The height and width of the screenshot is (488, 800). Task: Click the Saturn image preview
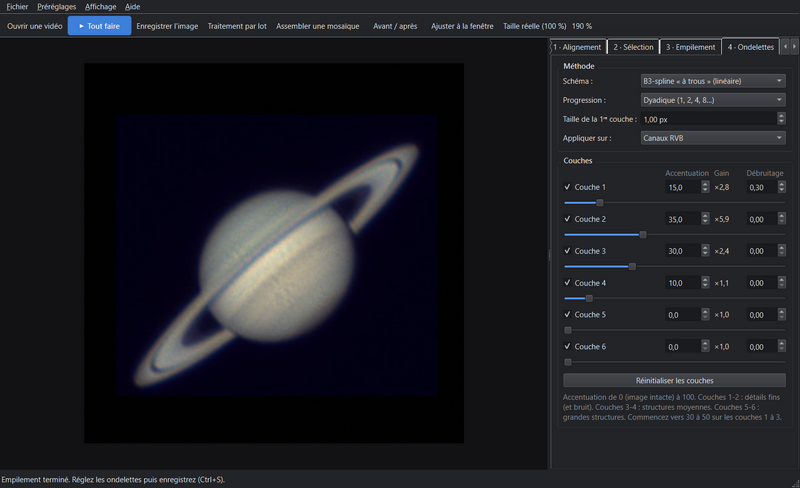[x=274, y=253]
